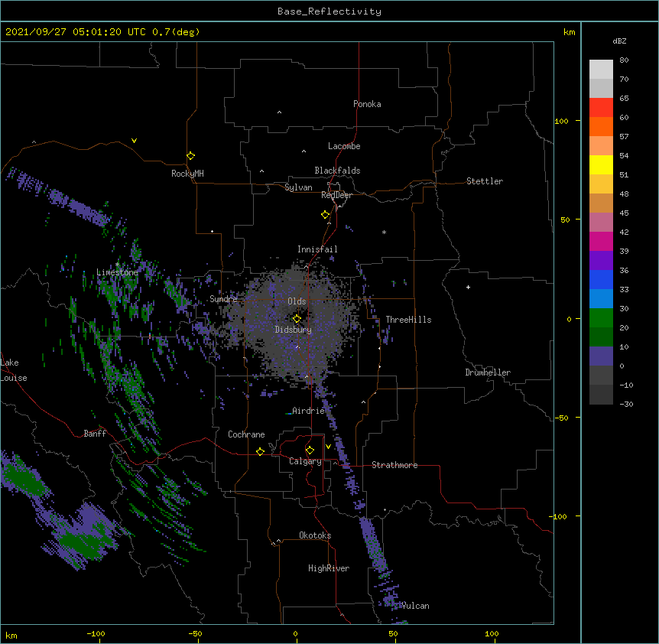Click the yellow V marker east of Calgary

pos(328,447)
